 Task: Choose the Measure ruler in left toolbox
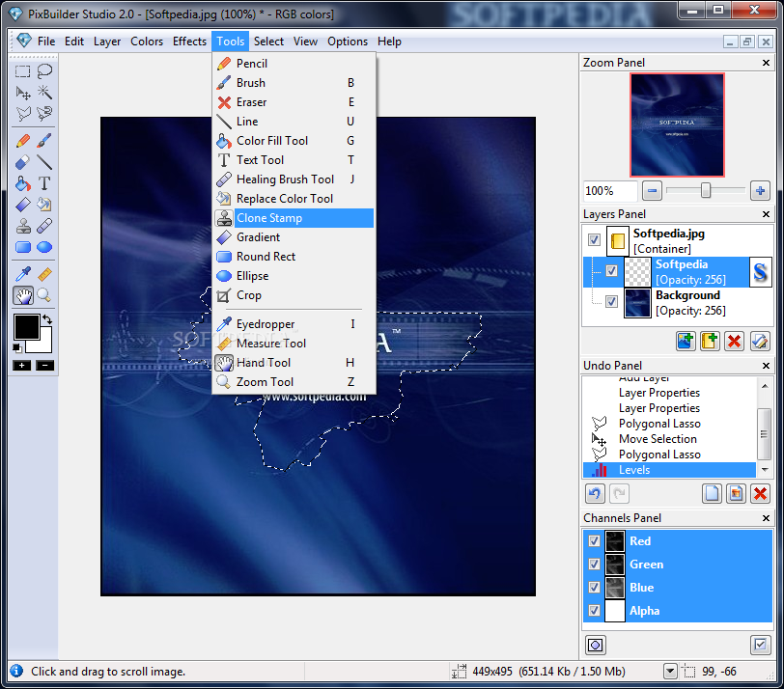coord(44,274)
